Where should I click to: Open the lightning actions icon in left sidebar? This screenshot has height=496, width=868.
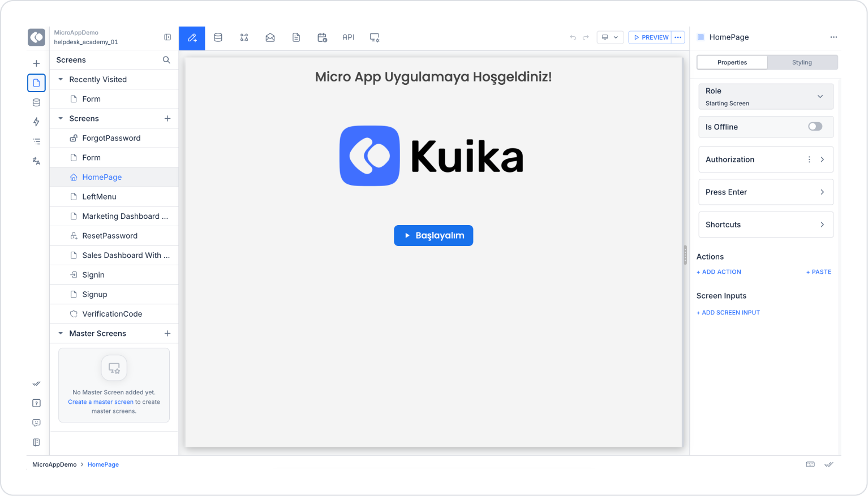tap(36, 122)
